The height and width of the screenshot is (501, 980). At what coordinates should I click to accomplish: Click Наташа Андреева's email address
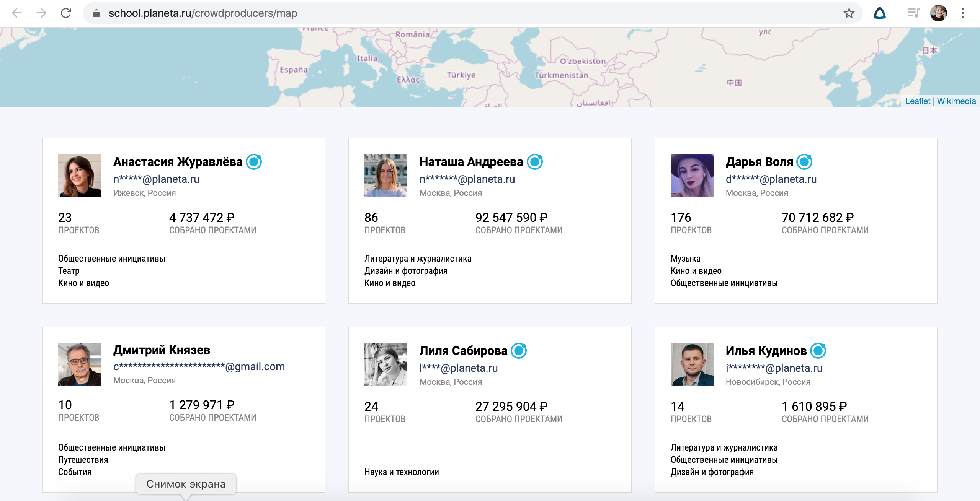pyautogui.click(x=467, y=179)
